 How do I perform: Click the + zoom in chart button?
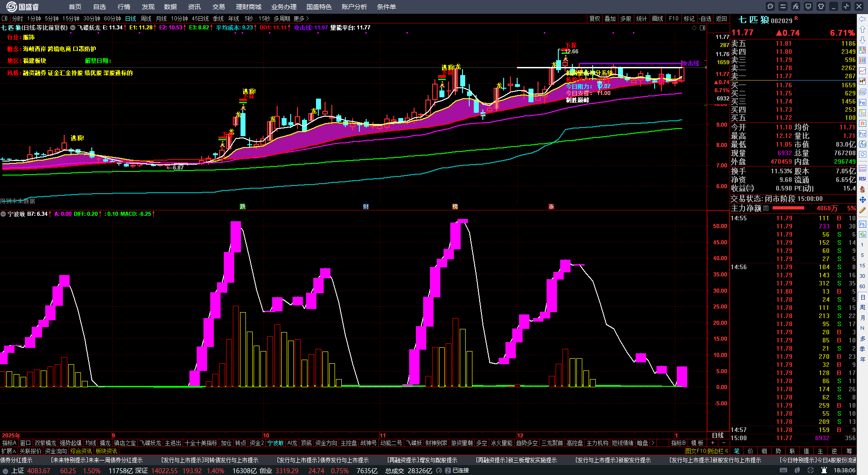point(713,443)
